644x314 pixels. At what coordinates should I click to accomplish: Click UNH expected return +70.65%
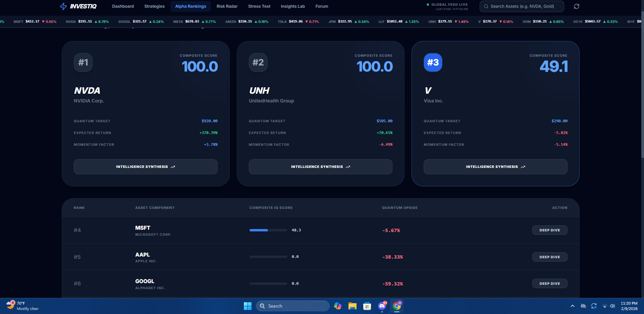point(384,133)
